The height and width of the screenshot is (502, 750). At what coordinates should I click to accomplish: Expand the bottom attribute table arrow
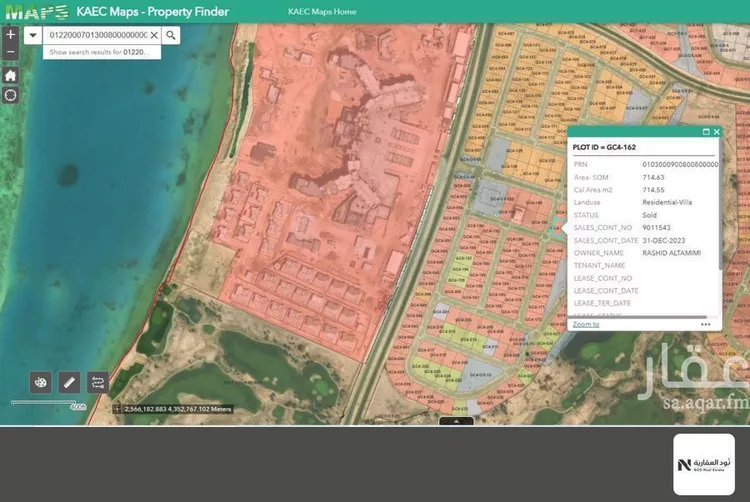click(456, 421)
